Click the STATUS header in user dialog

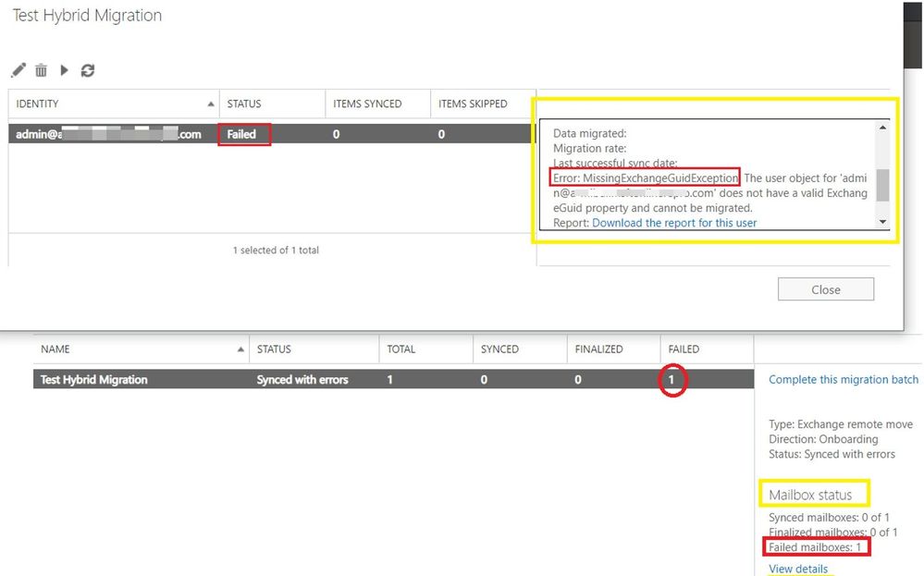pos(272,104)
